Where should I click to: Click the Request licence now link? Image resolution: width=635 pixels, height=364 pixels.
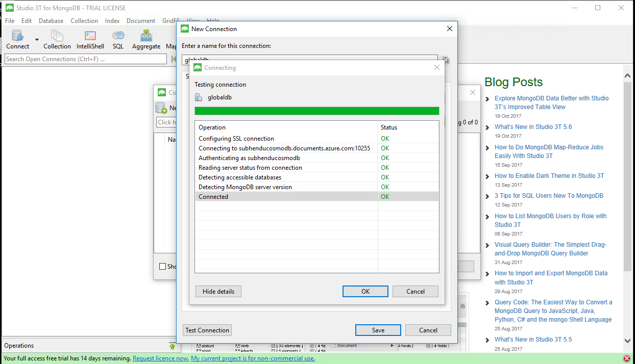click(x=161, y=358)
